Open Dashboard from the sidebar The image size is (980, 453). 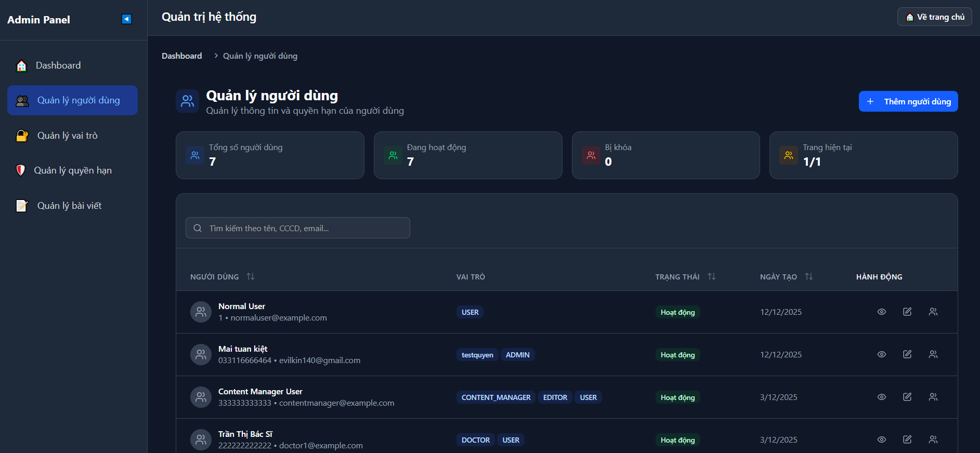click(58, 65)
